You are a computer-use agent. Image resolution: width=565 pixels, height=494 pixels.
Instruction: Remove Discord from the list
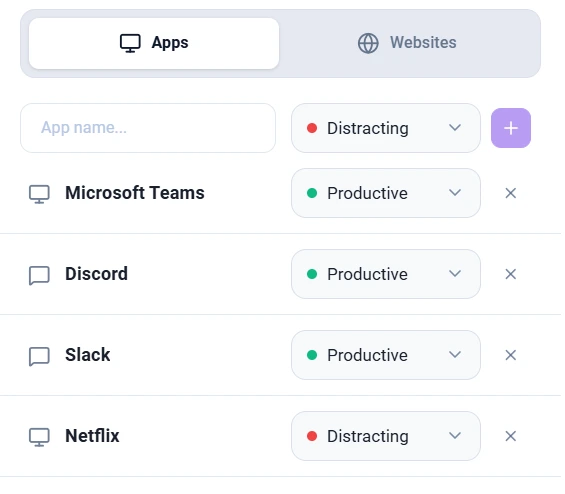click(x=511, y=274)
